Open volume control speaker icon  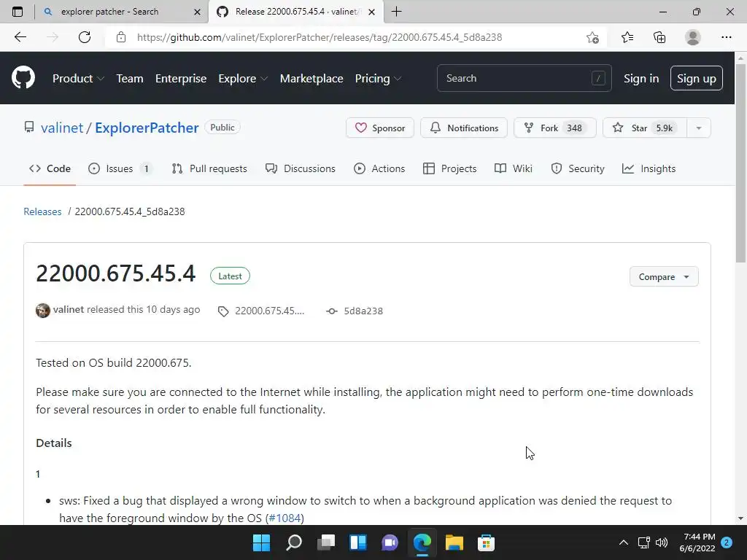pos(662,542)
